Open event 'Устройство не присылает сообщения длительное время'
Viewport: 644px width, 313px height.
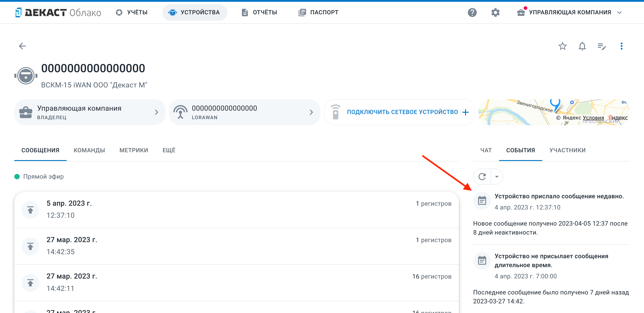(551, 260)
